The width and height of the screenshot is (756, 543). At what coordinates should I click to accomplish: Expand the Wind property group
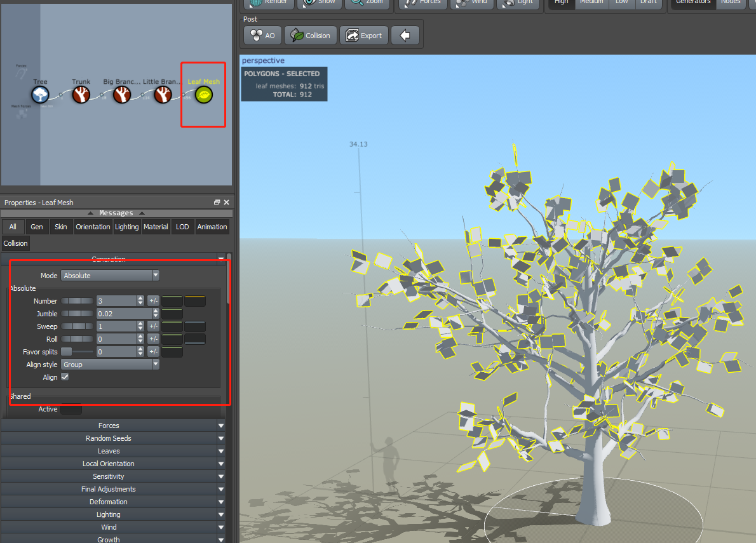pyautogui.click(x=113, y=527)
